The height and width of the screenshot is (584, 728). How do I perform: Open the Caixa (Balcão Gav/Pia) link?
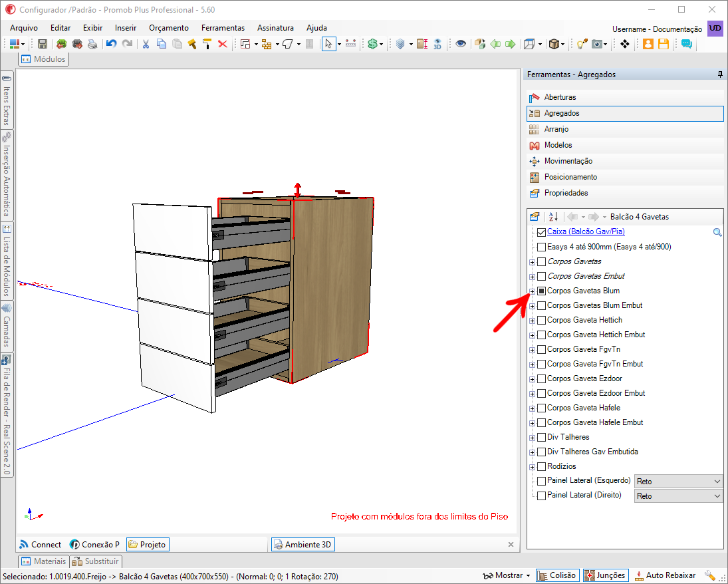point(586,231)
